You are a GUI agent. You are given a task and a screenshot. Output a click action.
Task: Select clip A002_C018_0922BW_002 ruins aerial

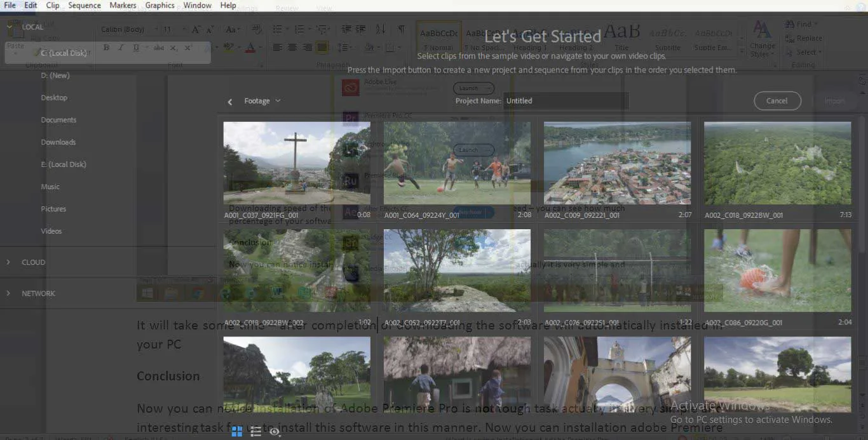pos(297,270)
